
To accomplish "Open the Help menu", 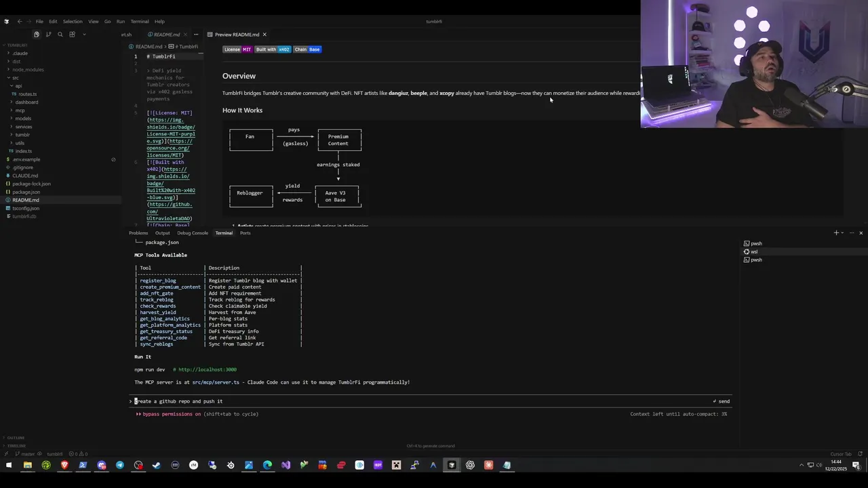I will 159,21.
